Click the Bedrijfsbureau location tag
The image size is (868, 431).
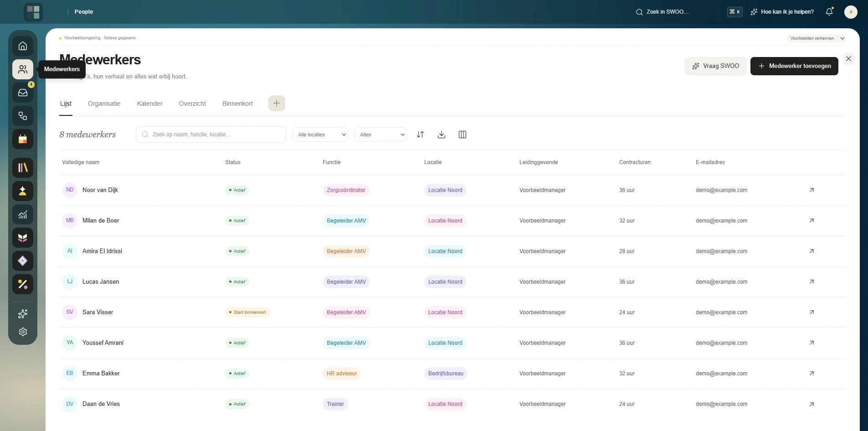pos(446,374)
